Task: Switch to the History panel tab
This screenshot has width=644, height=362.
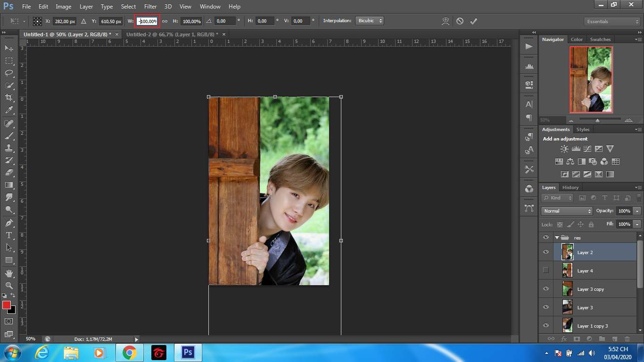Action: pos(570,188)
